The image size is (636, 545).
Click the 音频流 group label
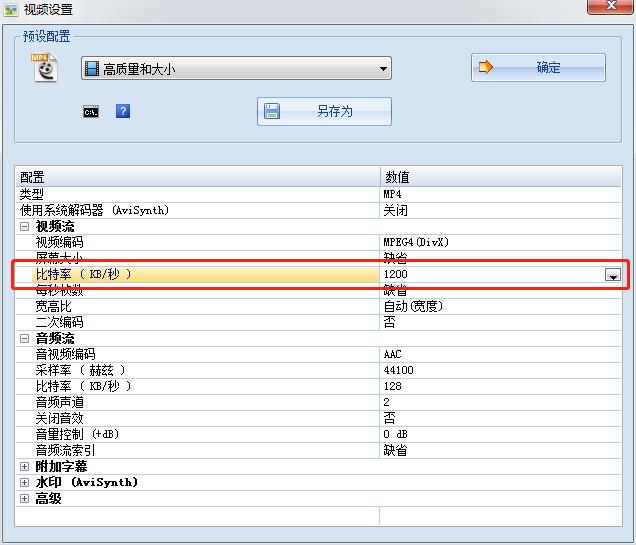(55, 338)
